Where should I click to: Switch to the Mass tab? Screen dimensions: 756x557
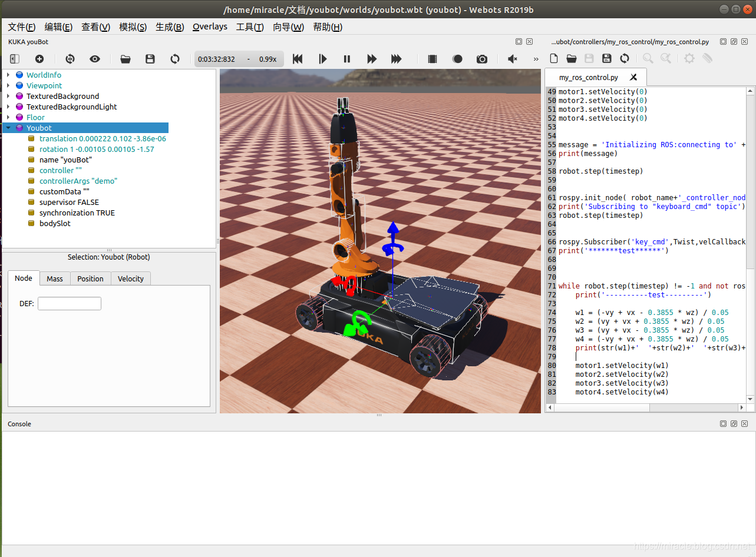(x=55, y=278)
